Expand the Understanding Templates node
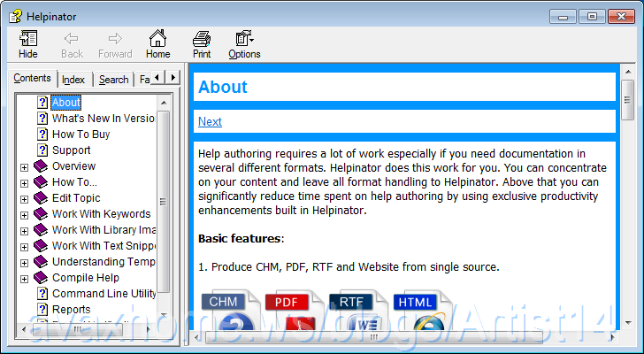The width and height of the screenshot is (644, 354). 24,263
